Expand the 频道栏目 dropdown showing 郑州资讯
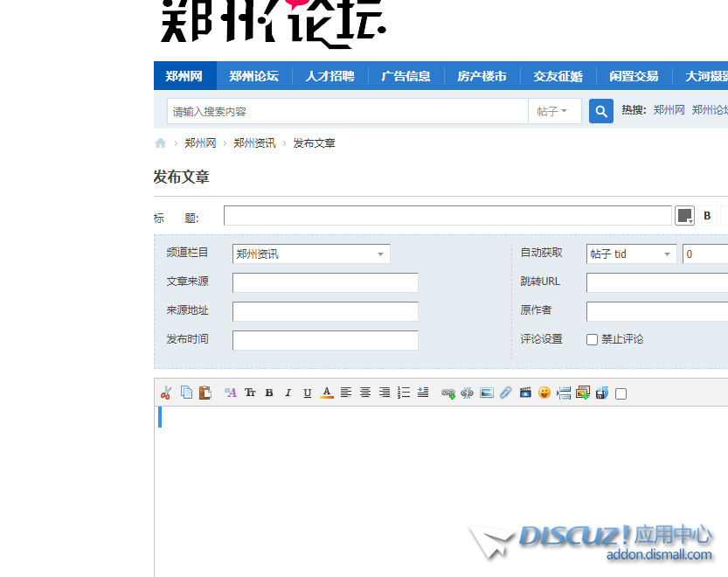Image resolution: width=728 pixels, height=577 pixels. click(311, 254)
